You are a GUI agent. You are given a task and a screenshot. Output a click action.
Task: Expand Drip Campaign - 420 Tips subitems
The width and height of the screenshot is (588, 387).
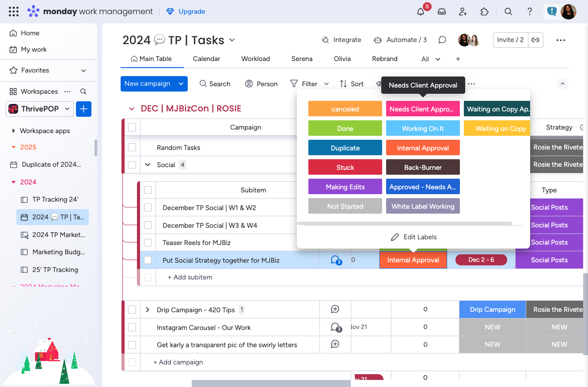click(x=148, y=310)
